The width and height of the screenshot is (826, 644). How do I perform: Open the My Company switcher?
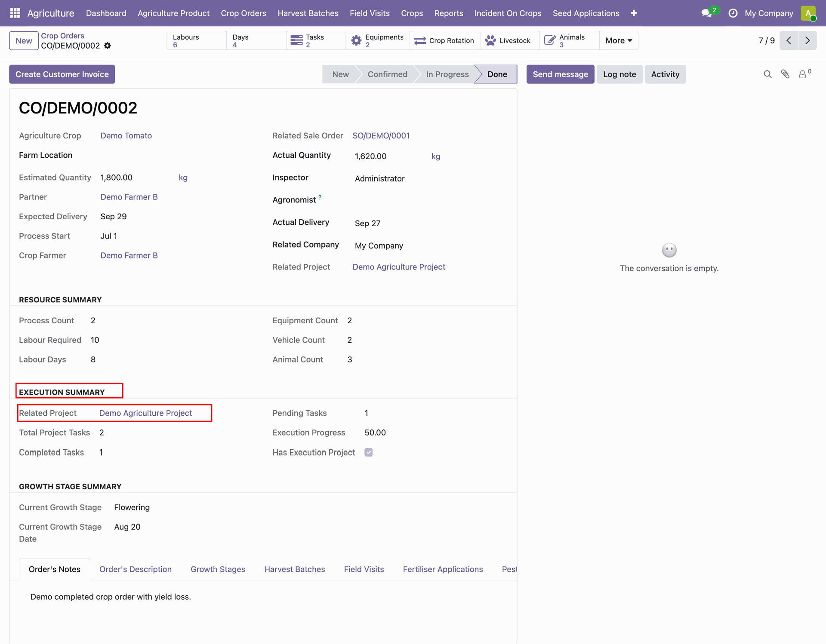click(x=769, y=13)
